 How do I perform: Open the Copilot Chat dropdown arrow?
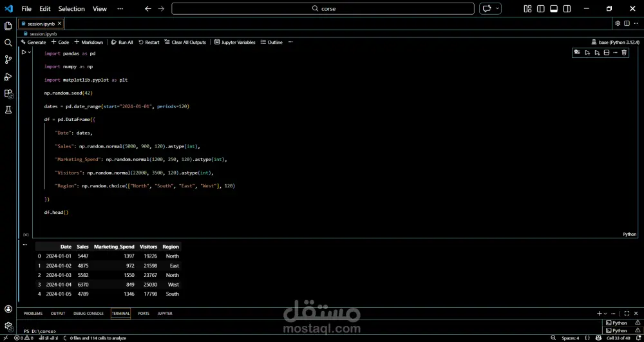coord(498,8)
